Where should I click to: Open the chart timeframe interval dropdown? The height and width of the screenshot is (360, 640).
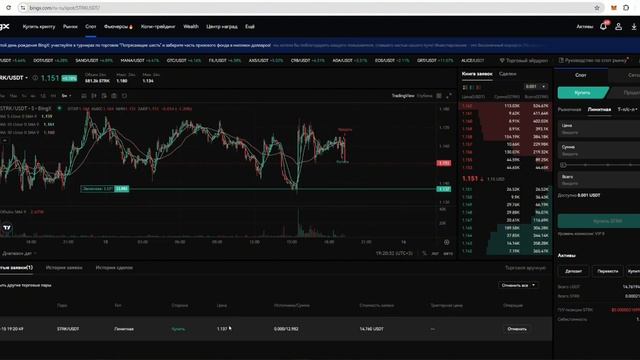click(x=66, y=96)
